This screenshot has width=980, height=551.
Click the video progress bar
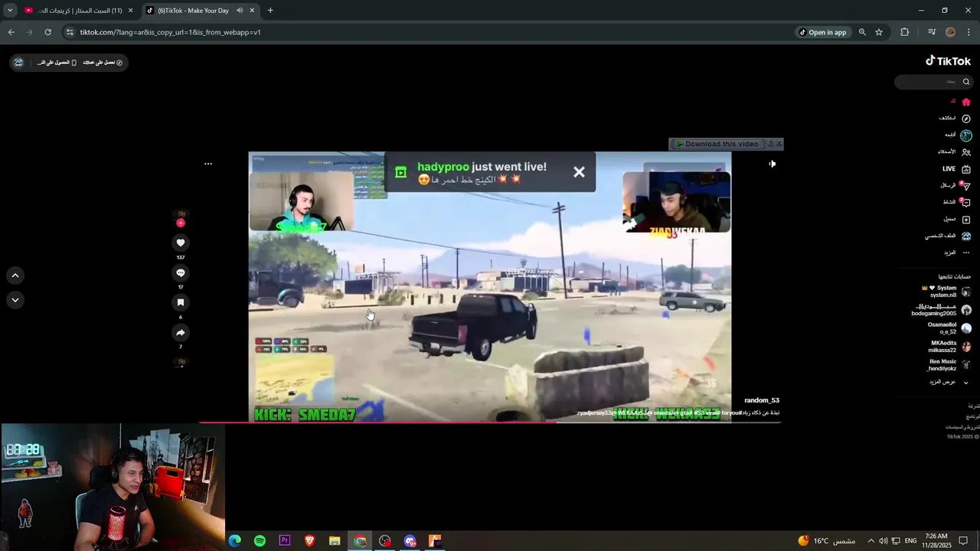pyautogui.click(x=490, y=422)
